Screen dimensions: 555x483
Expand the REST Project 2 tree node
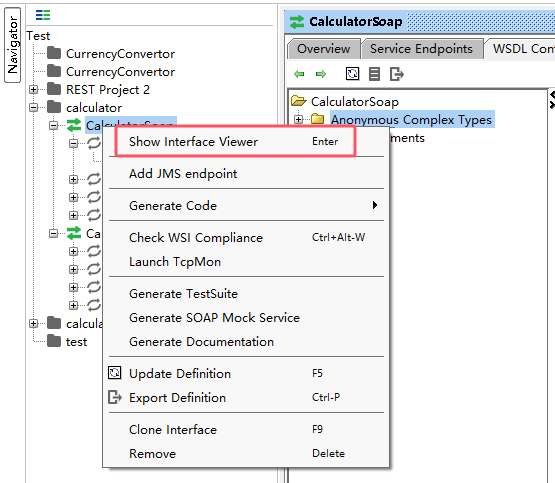(x=33, y=90)
